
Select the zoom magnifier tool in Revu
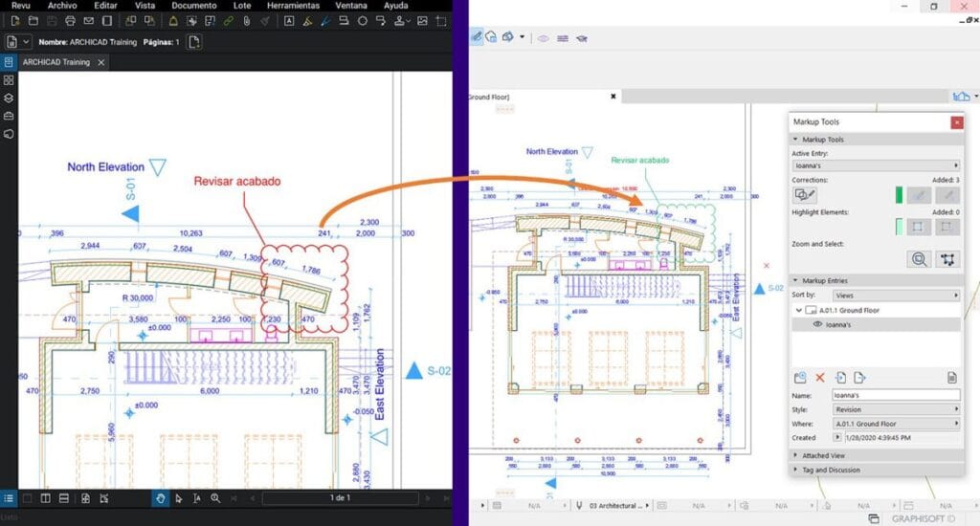point(215,498)
